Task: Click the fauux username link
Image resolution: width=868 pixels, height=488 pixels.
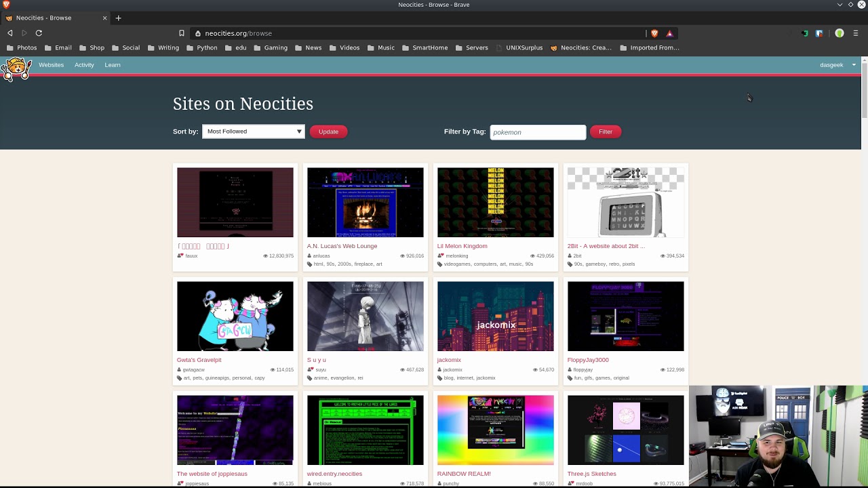Action: [x=191, y=256]
